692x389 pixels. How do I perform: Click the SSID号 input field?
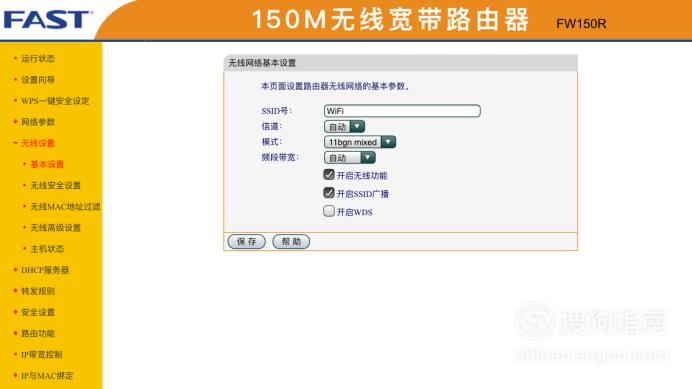pyautogui.click(x=402, y=111)
